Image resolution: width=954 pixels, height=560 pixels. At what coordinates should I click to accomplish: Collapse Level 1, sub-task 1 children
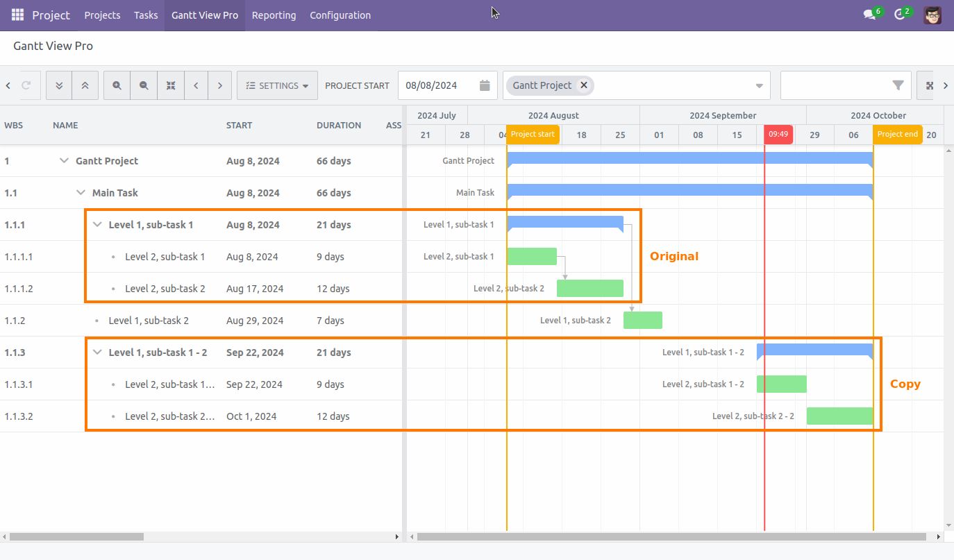pos(96,224)
